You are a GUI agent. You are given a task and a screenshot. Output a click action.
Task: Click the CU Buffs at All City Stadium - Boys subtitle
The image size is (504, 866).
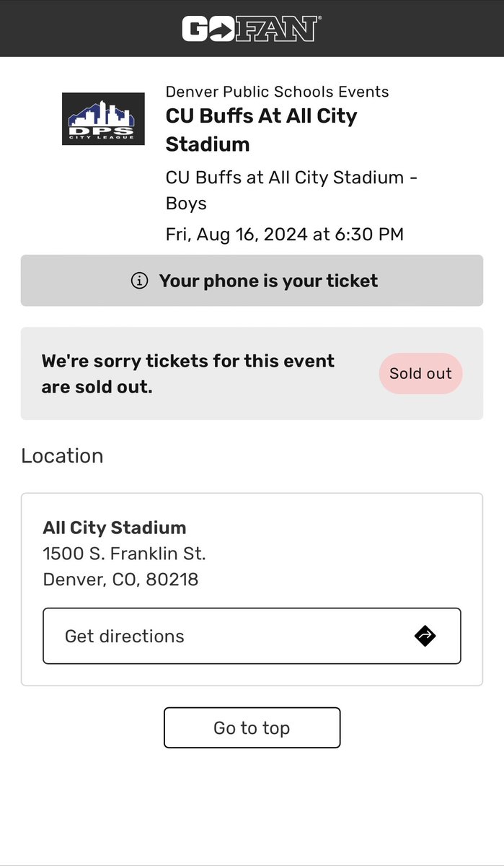[292, 191]
